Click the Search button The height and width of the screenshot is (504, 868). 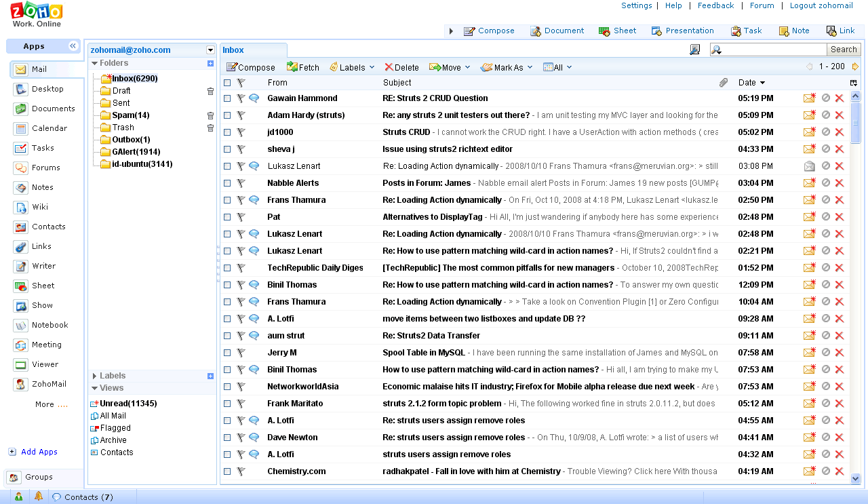click(843, 49)
